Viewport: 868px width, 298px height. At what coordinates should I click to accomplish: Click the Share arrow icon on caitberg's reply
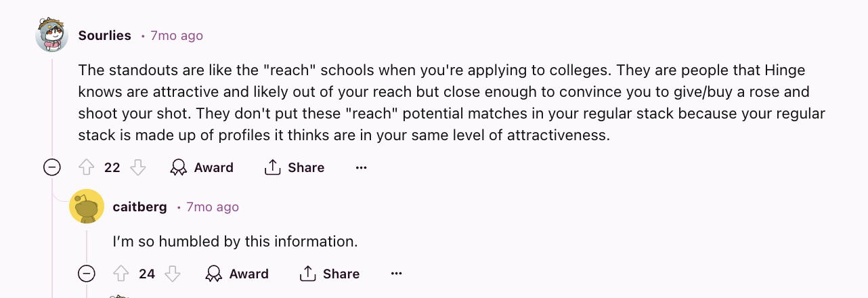(x=307, y=274)
